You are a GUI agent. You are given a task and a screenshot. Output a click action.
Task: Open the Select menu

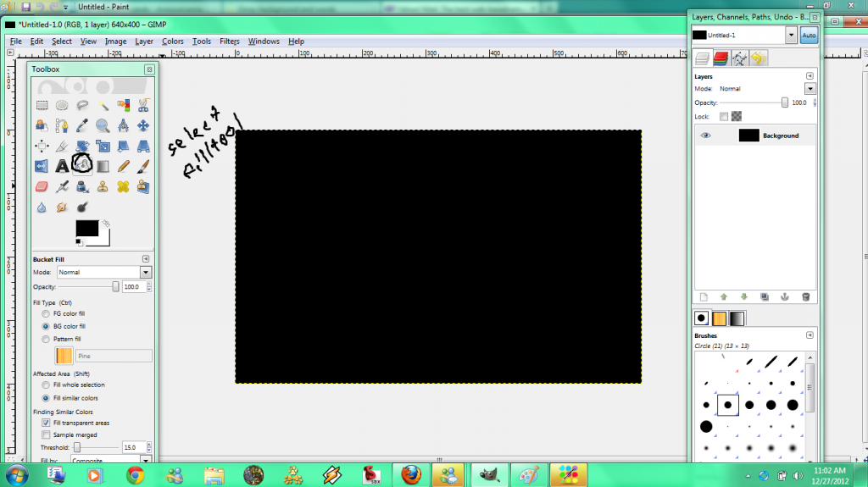(x=61, y=42)
